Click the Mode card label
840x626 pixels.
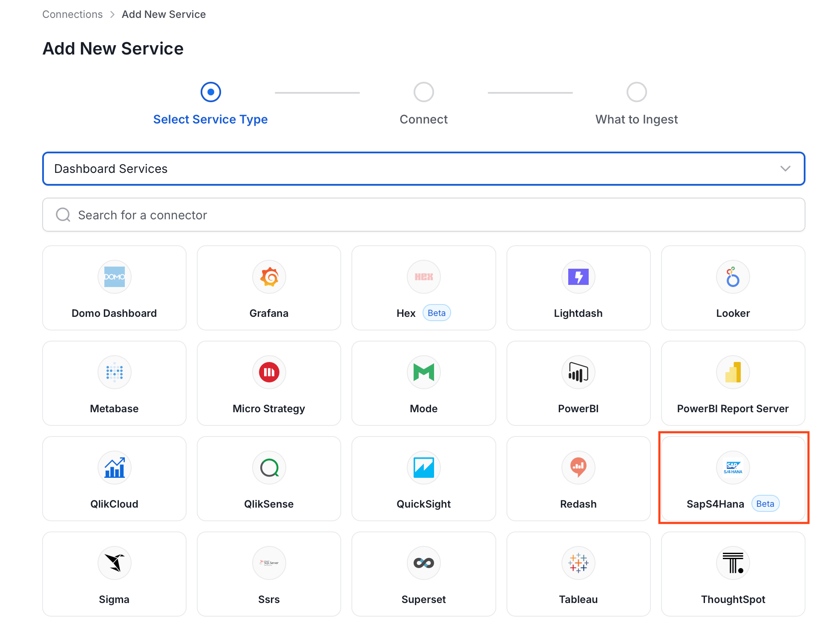click(x=423, y=408)
